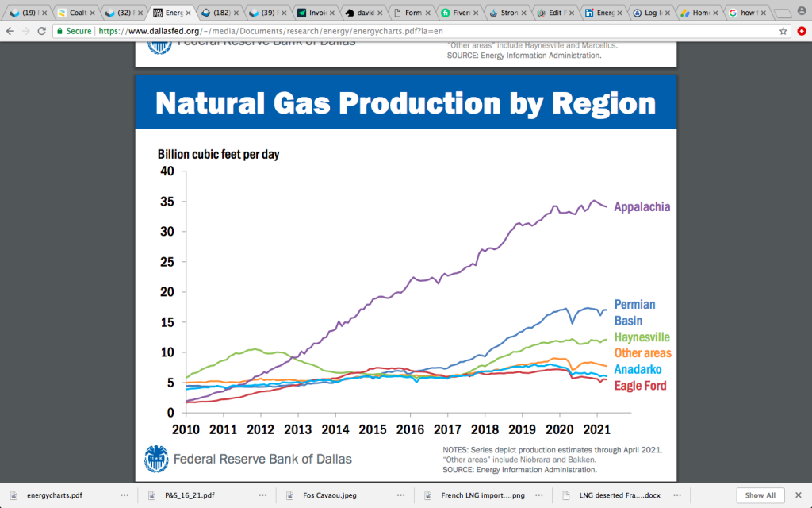Open the dropdown arrow next to energycharts.pdf download
812x508 pixels.
pyautogui.click(x=124, y=495)
